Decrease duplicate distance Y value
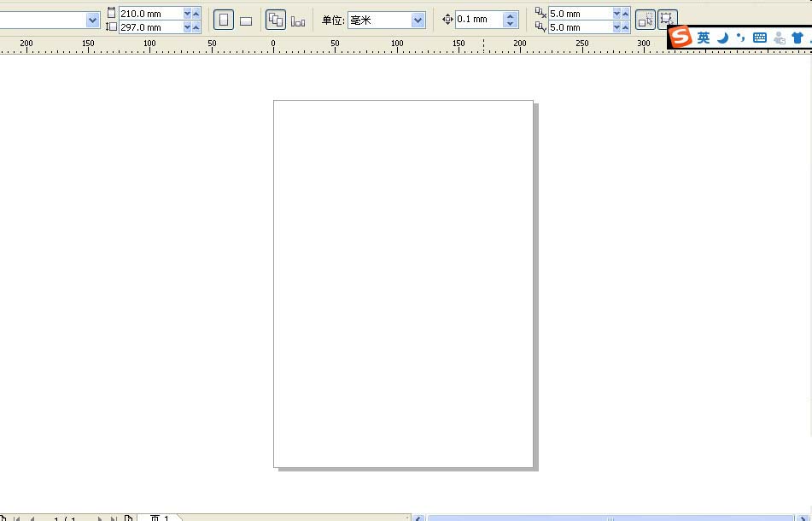The width and height of the screenshot is (812, 521). (616, 27)
